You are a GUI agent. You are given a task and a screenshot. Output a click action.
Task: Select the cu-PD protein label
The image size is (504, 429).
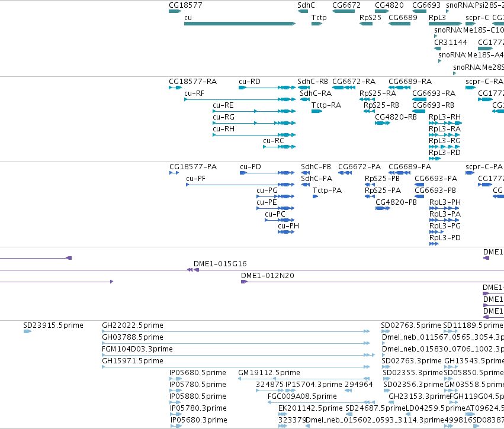pyautogui.click(x=251, y=167)
